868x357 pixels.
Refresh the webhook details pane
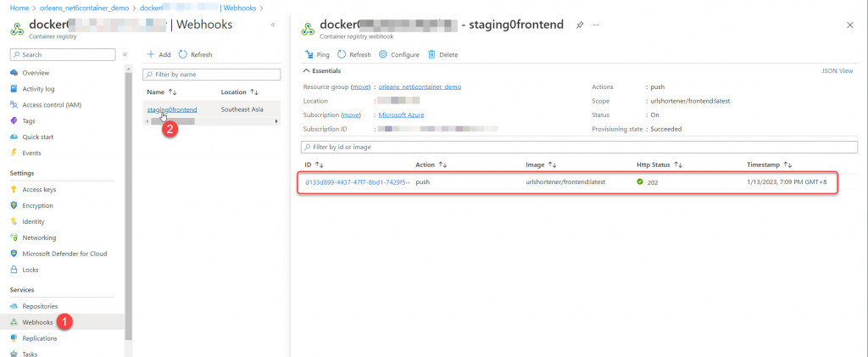click(354, 55)
